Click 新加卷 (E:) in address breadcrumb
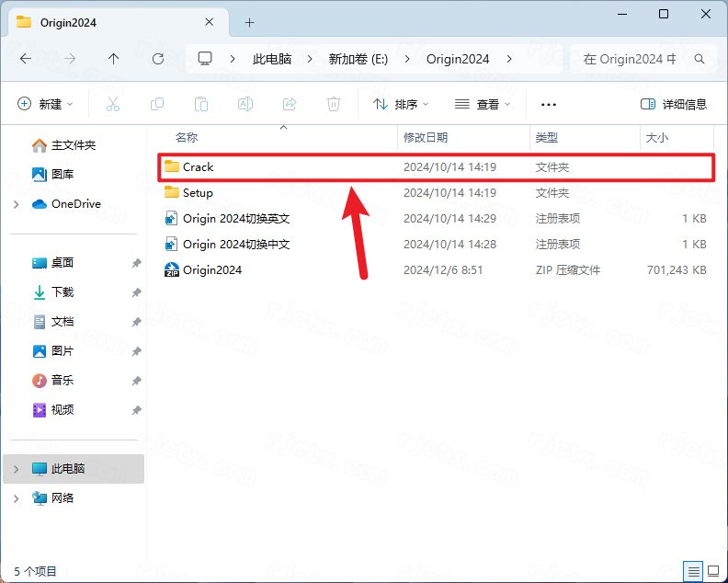Screen dimensions: 728x583 358,59
